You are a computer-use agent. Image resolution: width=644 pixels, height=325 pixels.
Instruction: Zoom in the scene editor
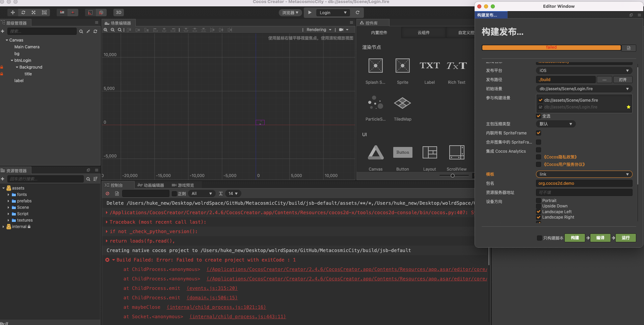click(x=106, y=30)
